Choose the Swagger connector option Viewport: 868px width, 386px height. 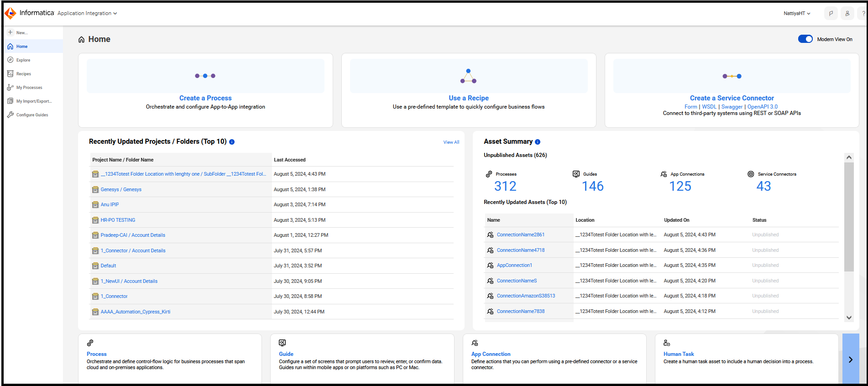coord(732,107)
